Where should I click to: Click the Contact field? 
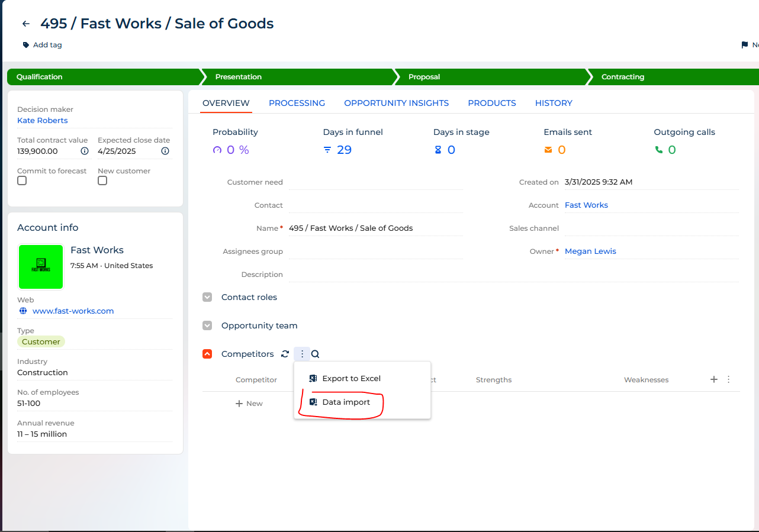point(376,205)
